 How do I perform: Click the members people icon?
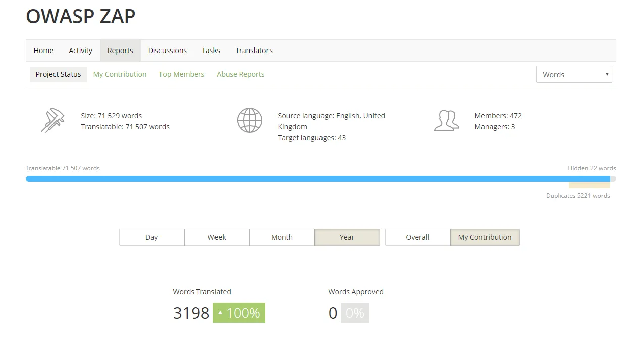tap(447, 121)
